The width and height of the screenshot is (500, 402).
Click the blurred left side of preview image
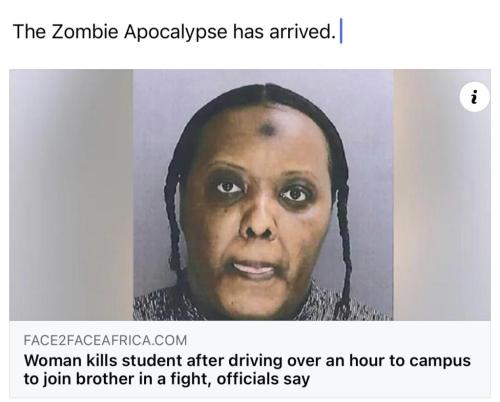tap(71, 195)
